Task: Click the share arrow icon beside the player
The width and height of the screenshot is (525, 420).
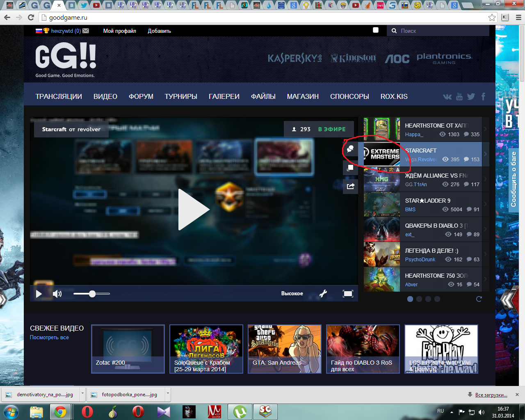Action: pos(350,186)
